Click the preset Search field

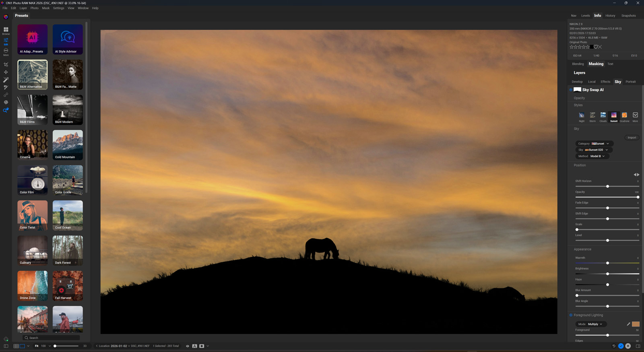[52, 338]
